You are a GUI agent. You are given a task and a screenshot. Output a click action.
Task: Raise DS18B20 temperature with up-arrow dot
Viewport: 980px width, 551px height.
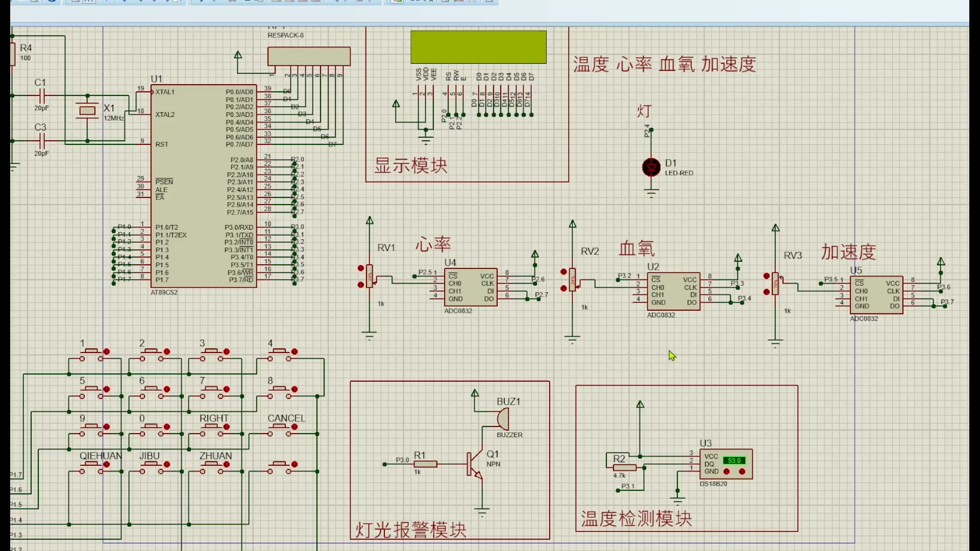click(x=742, y=471)
